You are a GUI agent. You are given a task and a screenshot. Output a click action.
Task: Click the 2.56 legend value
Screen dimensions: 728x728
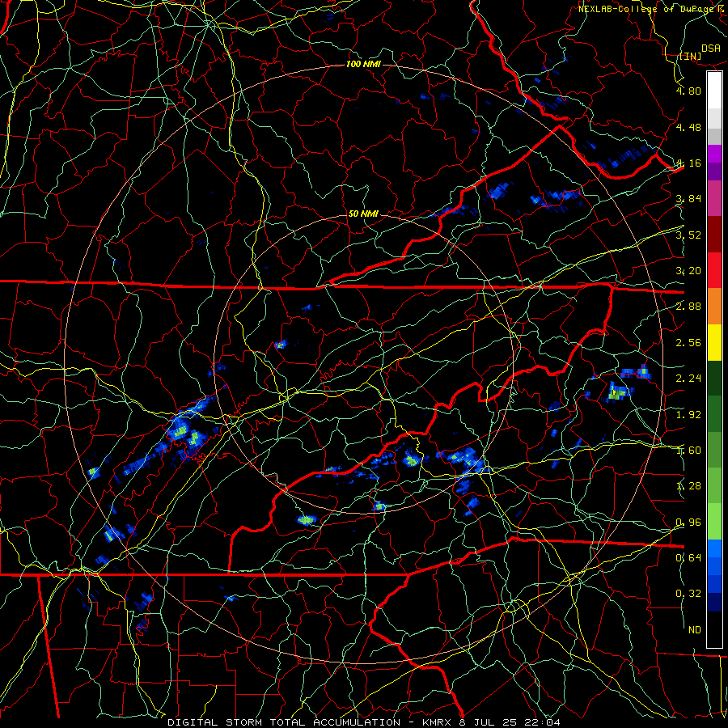[688, 343]
